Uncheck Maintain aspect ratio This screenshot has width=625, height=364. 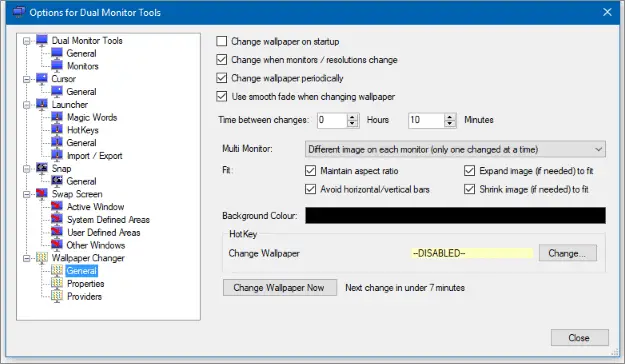(x=311, y=171)
